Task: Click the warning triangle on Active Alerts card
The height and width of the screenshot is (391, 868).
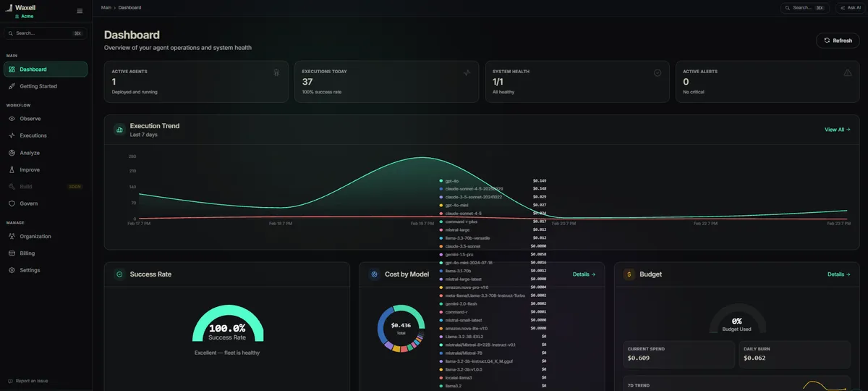Action: pyautogui.click(x=848, y=72)
